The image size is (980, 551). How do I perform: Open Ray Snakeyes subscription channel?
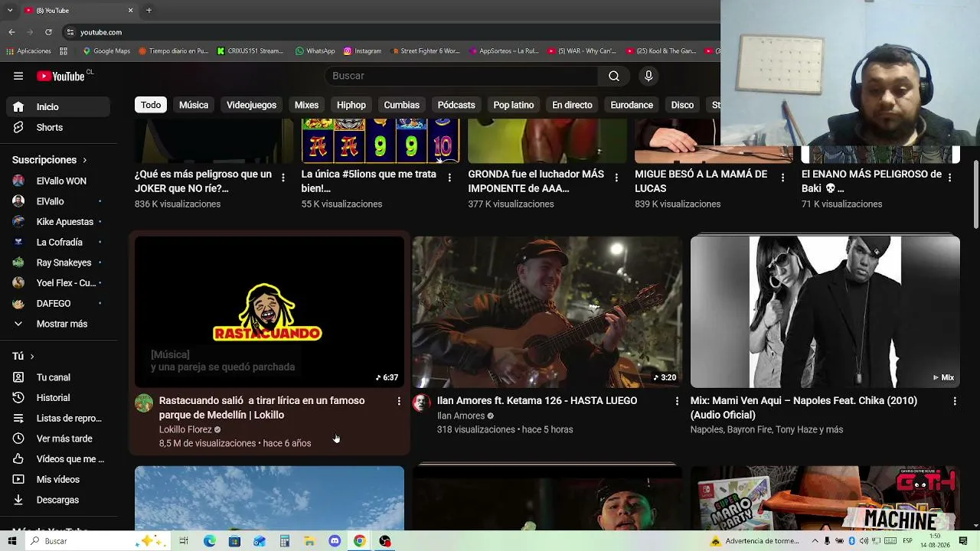click(x=58, y=262)
